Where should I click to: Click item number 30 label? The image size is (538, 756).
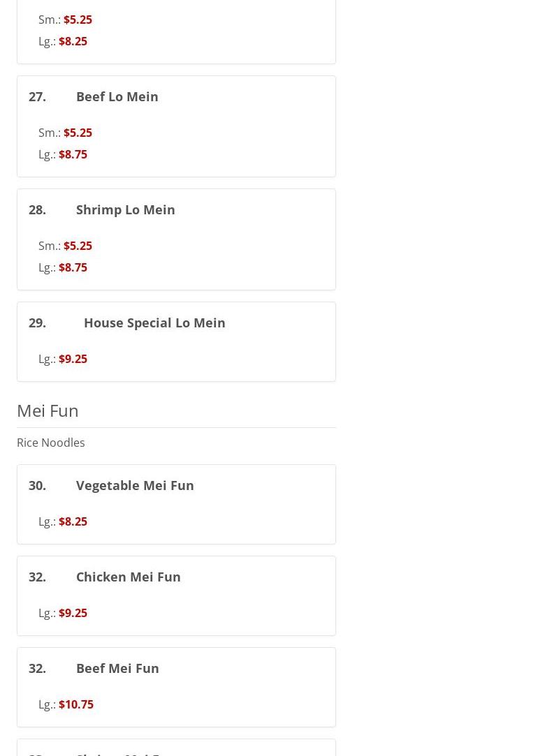pyautogui.click(x=37, y=485)
